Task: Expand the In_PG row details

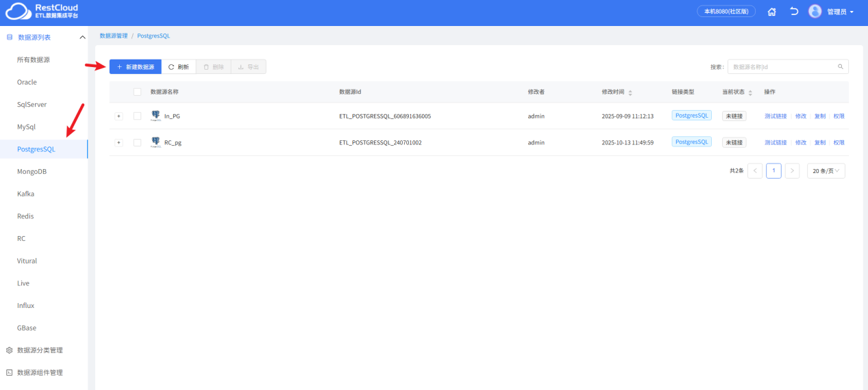Action: click(x=119, y=116)
